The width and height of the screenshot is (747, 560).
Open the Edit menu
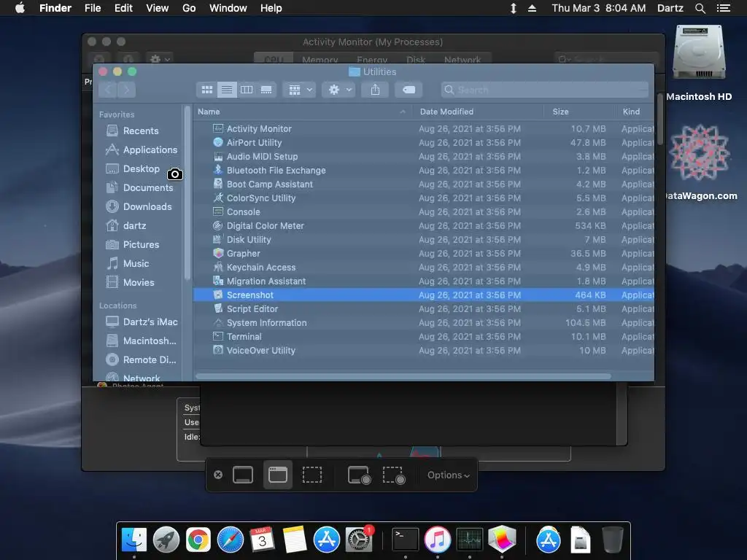[123, 8]
